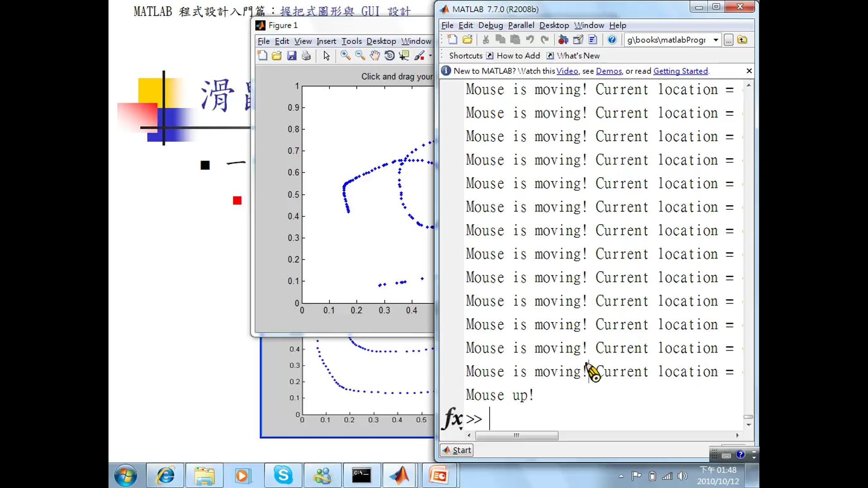Select the Zoom In tool in Figure toolbar

tap(345, 56)
